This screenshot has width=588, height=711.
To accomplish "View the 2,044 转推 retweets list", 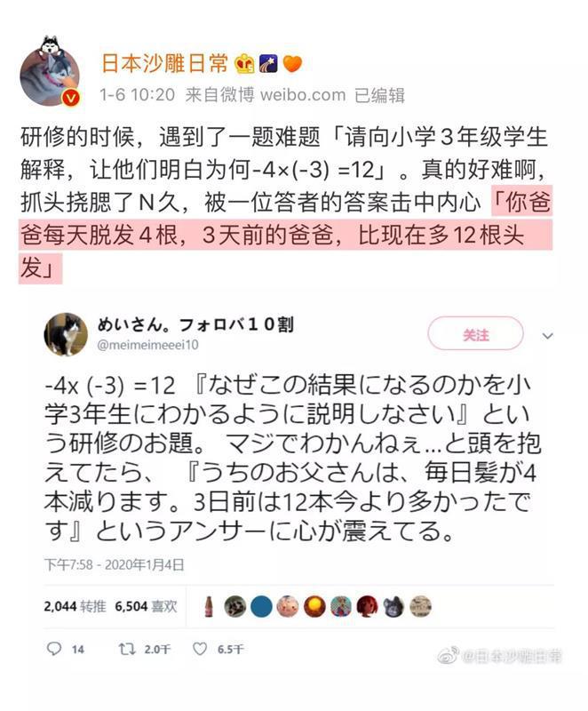I will point(75,606).
